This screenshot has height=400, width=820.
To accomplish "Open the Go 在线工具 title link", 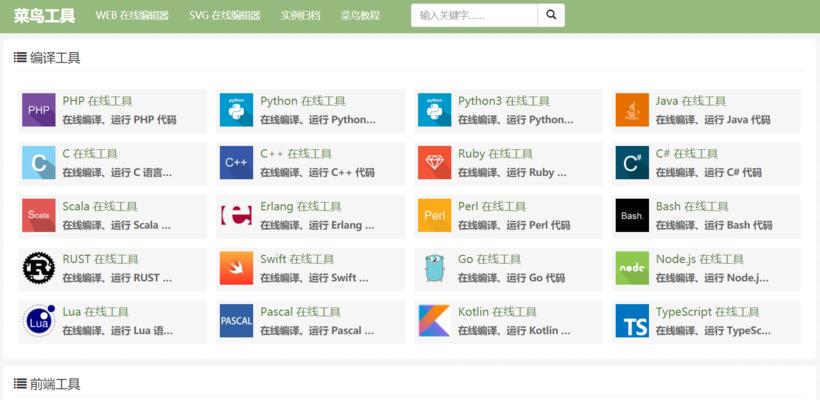I will pyautogui.click(x=489, y=259).
